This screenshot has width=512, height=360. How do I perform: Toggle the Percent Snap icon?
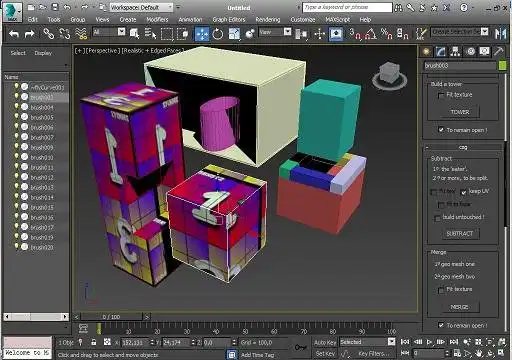(387, 34)
